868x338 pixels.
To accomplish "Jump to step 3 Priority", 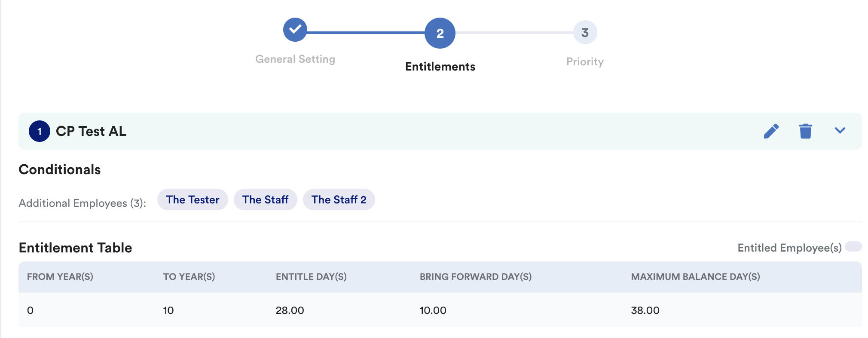I will 585,33.
